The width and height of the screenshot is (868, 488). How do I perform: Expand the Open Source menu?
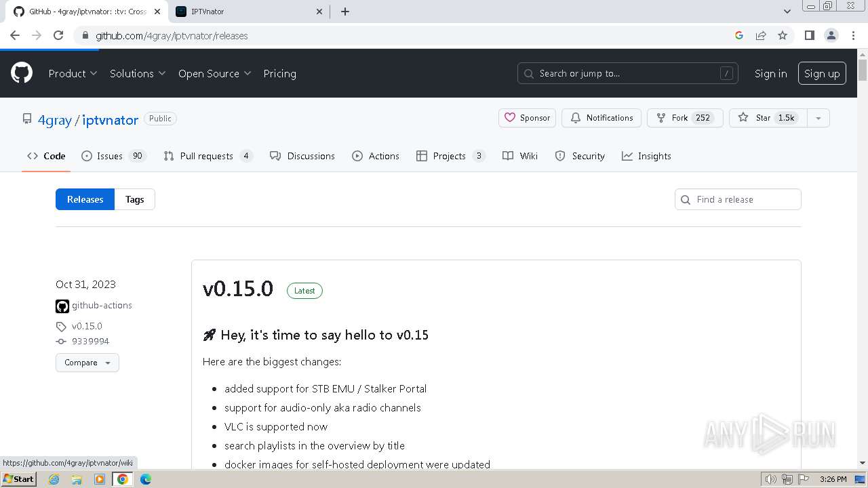(x=214, y=73)
